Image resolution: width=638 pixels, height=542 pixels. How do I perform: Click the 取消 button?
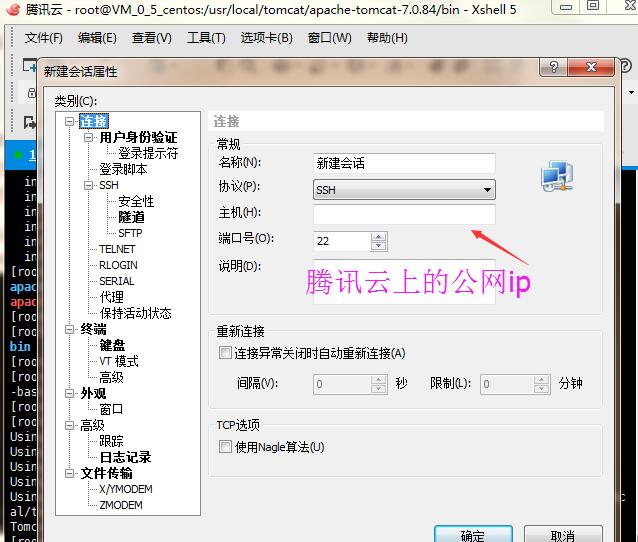pos(563,534)
